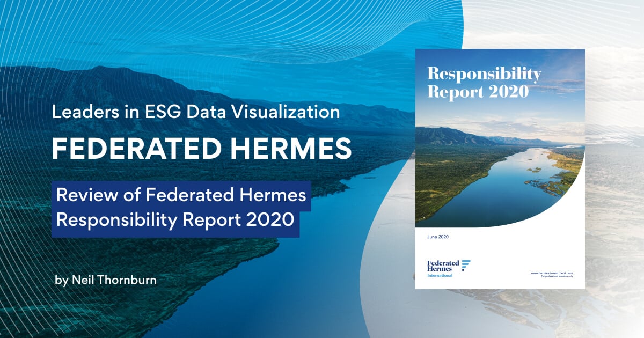Screen dimensions: 644x338
Task: Click the International label under the logo
Action: tap(440, 275)
